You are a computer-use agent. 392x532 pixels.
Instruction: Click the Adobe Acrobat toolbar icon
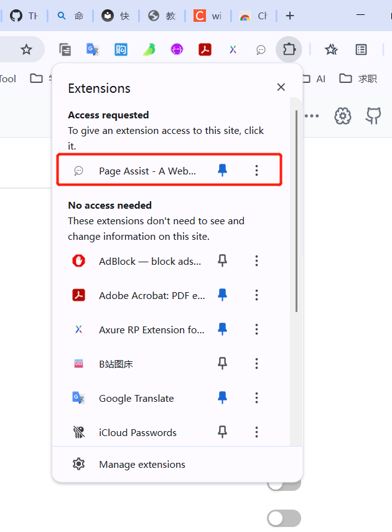click(205, 49)
